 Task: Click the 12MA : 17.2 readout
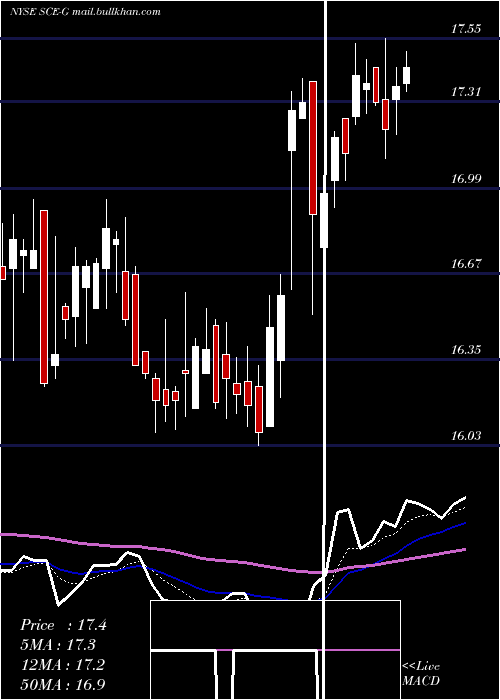click(63, 664)
